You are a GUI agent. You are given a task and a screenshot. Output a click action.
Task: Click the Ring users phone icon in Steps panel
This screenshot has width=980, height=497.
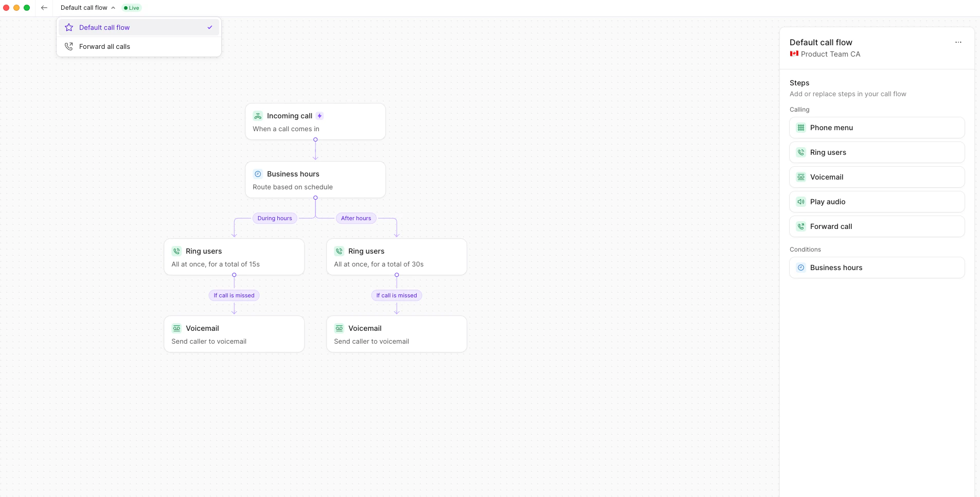801,152
